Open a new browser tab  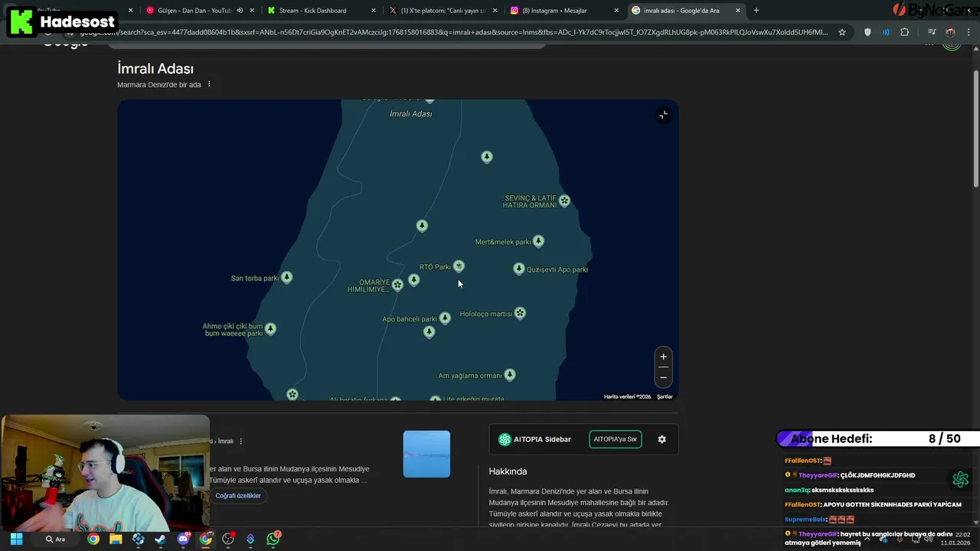tap(756, 11)
